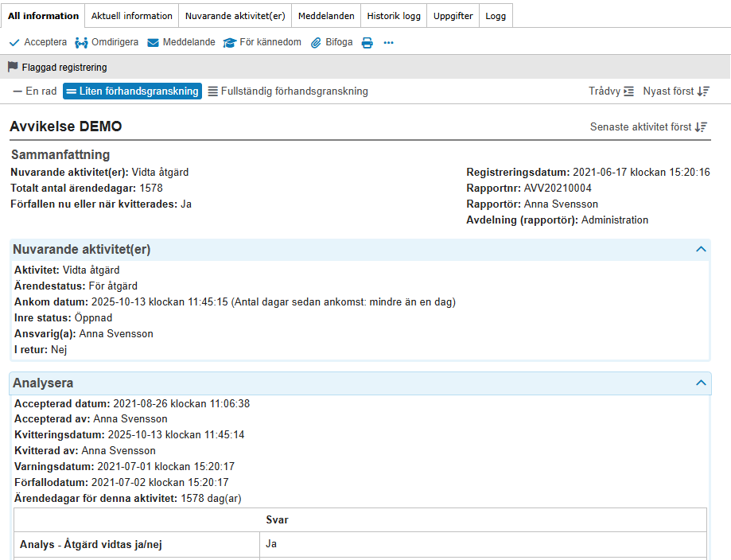The width and height of the screenshot is (731, 560).
Task: Toggle Senaste aktivitet först sort order
Action: pyautogui.click(x=648, y=126)
